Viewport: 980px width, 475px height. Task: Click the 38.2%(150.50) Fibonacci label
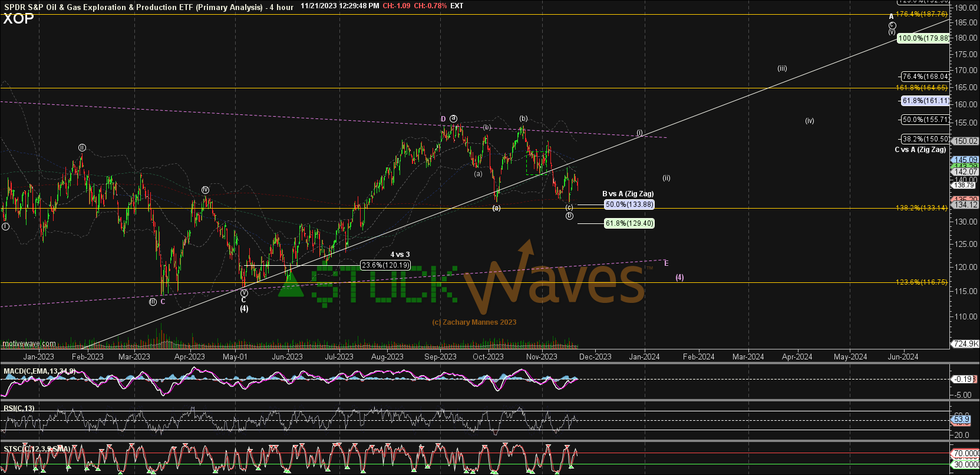click(926, 139)
